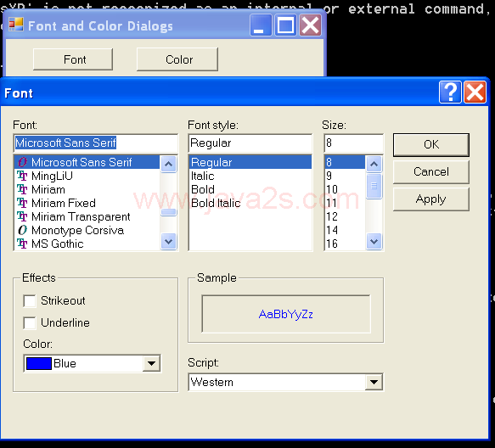Viewport: 495px width, 448px height.
Task: Choose the Bold Italic font style
Action: point(250,203)
